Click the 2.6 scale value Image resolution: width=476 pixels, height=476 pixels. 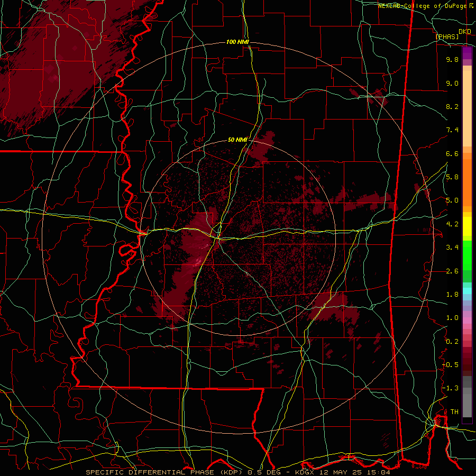(x=452, y=271)
